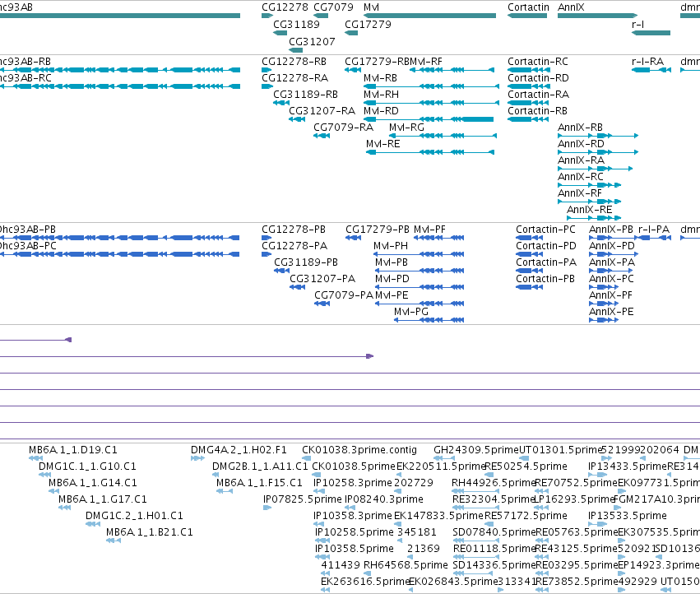700x594 pixels.
Task: Click protein CG7079-PA
Action: coord(322,304)
